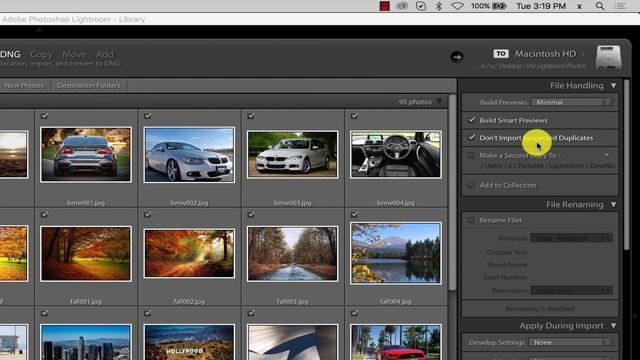Uncheck fall001.jpg import checkbox
The image size is (640, 360).
pyautogui.click(x=44, y=214)
